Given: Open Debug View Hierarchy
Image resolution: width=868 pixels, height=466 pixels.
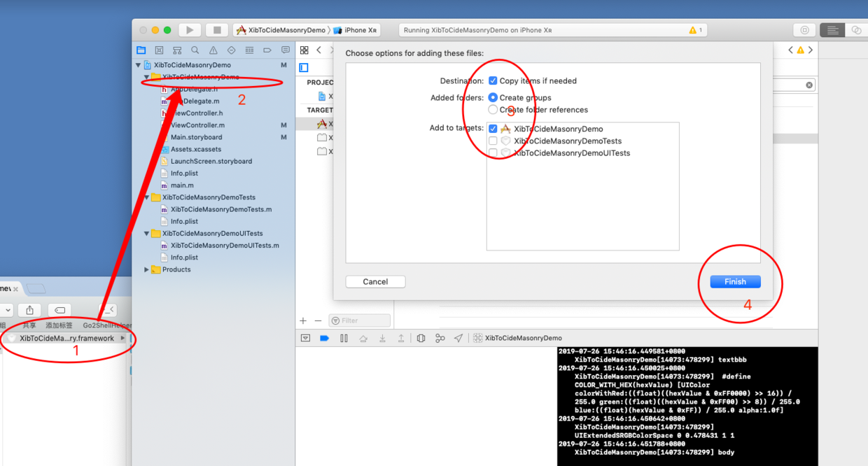Looking at the screenshot, I should [x=421, y=338].
